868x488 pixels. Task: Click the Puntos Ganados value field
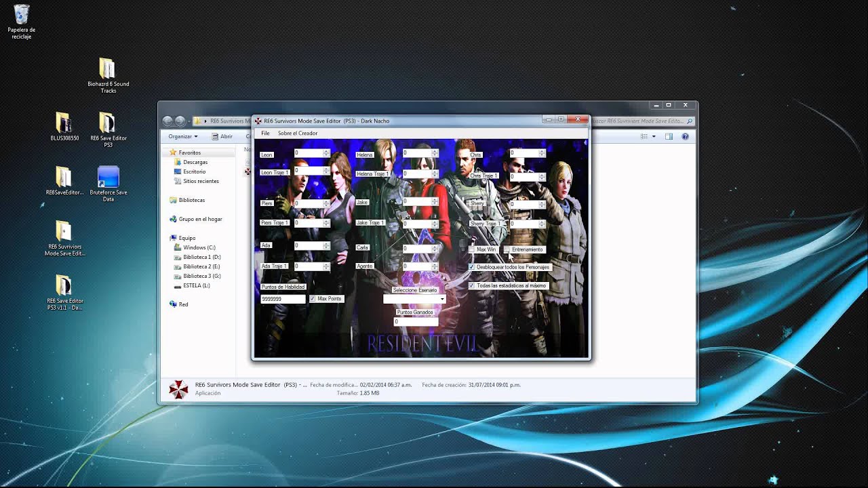coord(415,321)
